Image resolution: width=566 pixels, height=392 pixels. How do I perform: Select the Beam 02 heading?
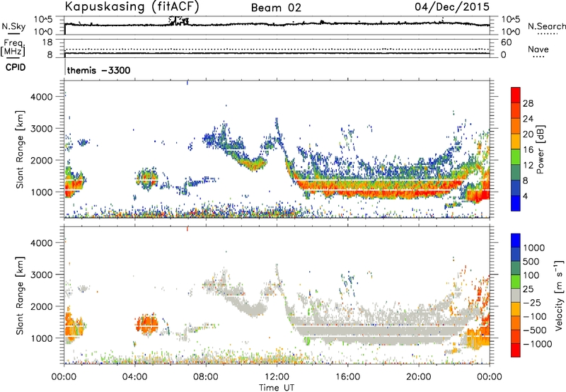tap(276, 8)
